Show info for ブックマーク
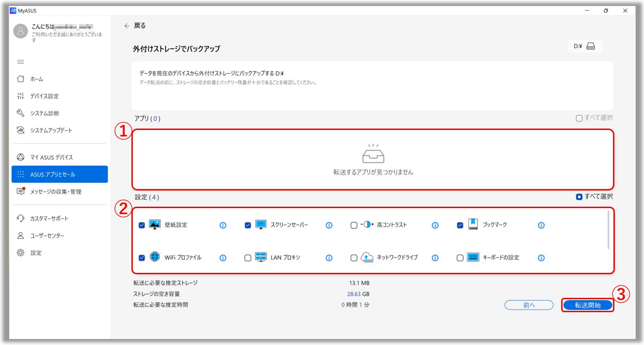Image resolution: width=644 pixels, height=345 pixels. [x=541, y=225]
